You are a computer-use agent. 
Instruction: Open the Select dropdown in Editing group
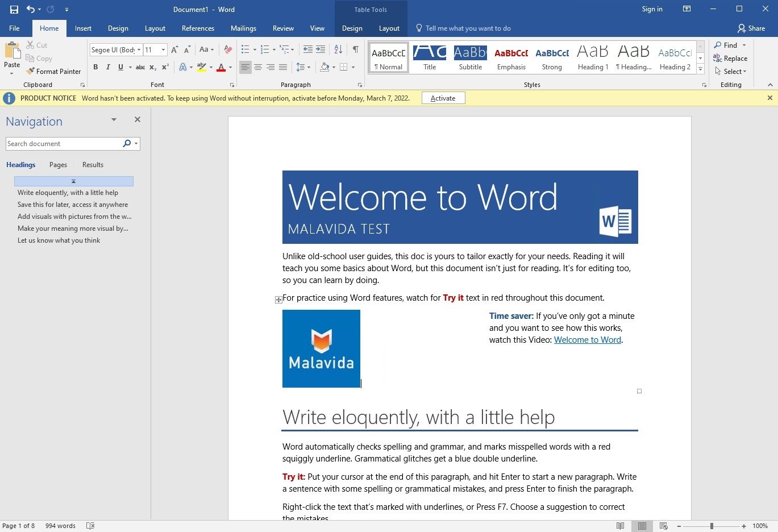[731, 71]
